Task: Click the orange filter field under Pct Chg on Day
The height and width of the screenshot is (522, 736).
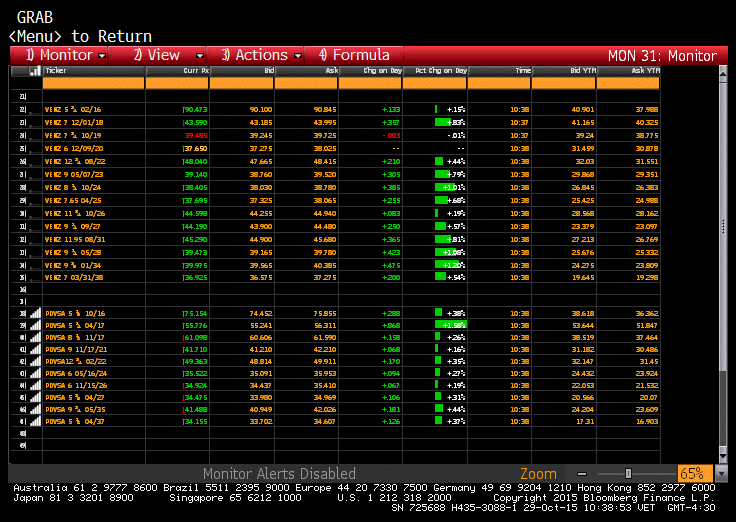Action: [x=435, y=84]
